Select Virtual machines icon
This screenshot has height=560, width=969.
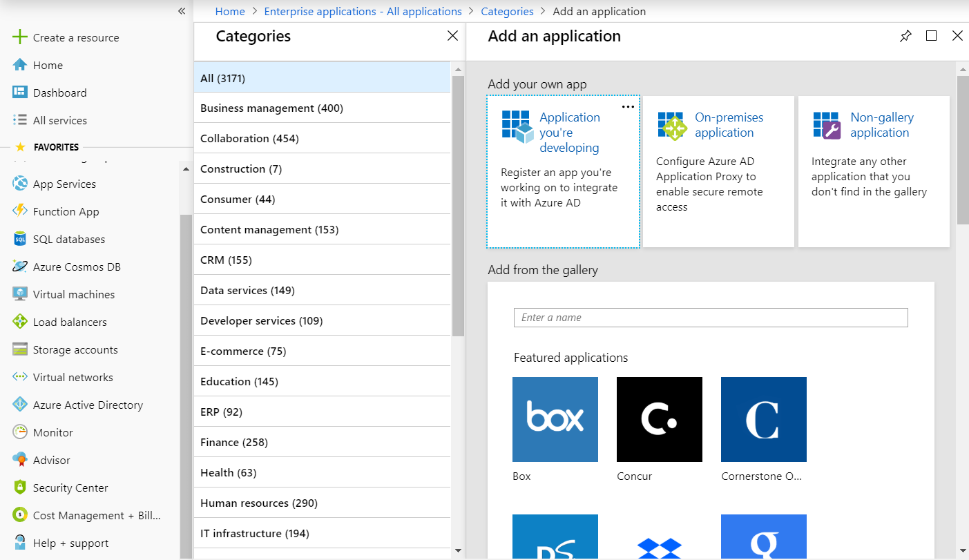pos(20,294)
